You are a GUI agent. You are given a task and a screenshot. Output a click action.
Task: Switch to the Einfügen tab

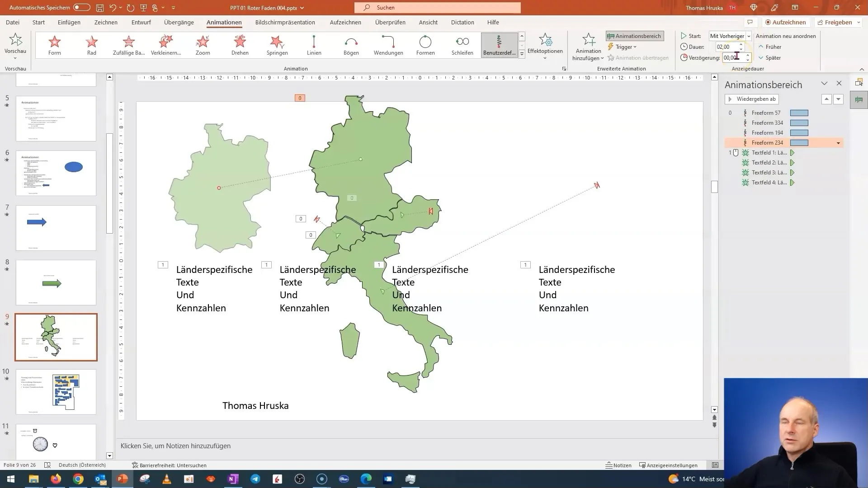pyautogui.click(x=69, y=22)
